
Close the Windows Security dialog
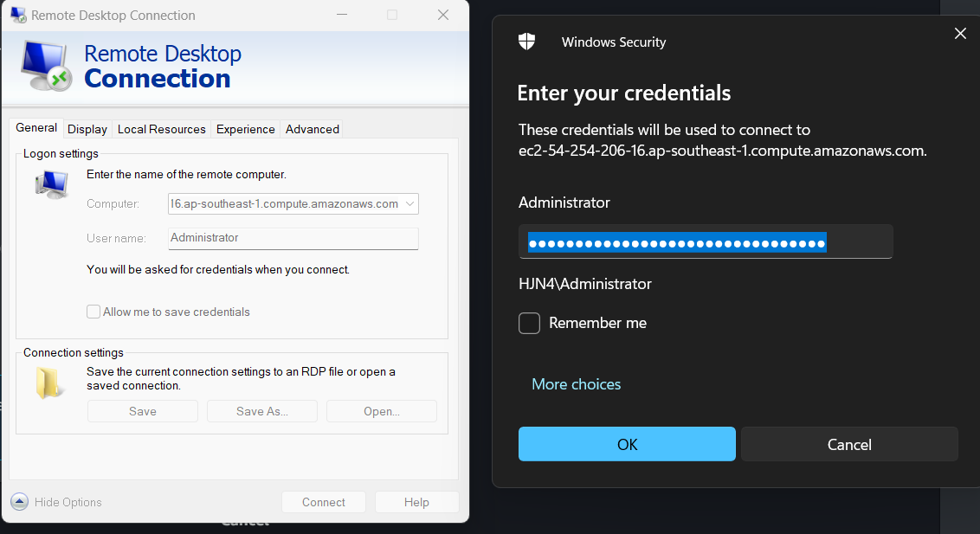point(959,34)
